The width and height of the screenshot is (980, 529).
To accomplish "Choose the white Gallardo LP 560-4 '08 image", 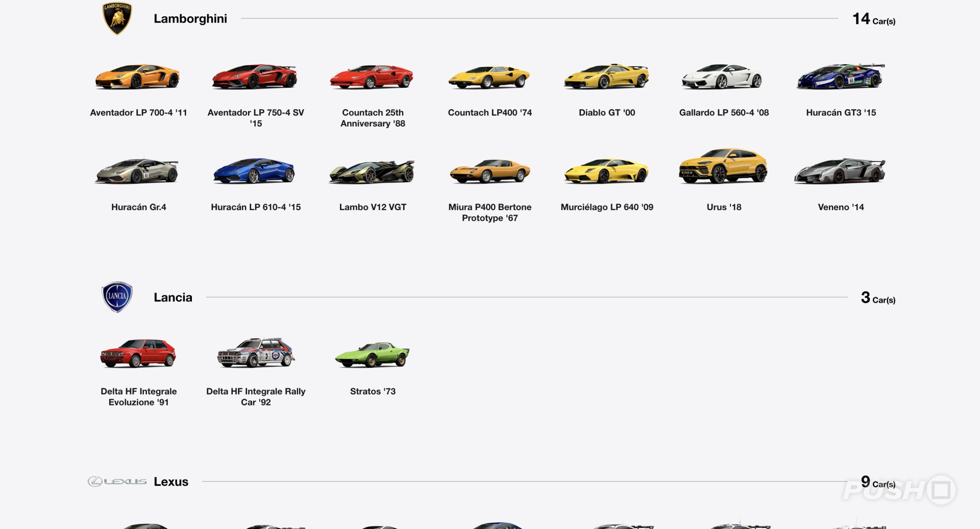I will point(723,77).
